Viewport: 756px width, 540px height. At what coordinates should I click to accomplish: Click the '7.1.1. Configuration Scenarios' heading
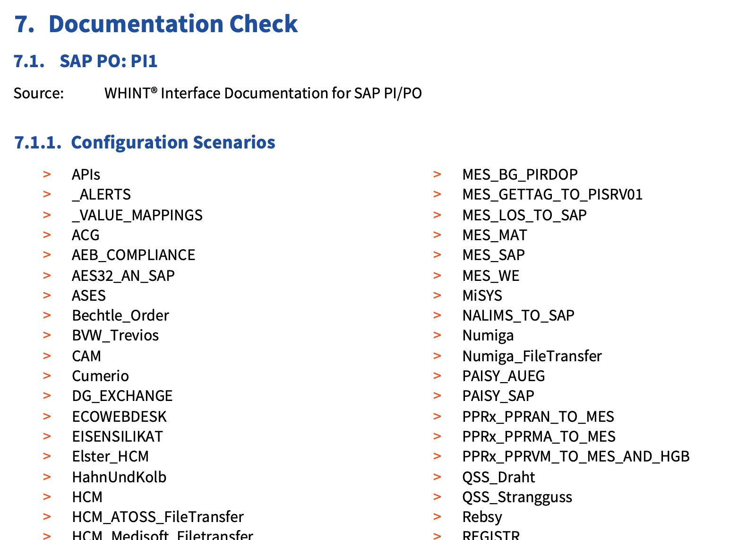point(145,142)
